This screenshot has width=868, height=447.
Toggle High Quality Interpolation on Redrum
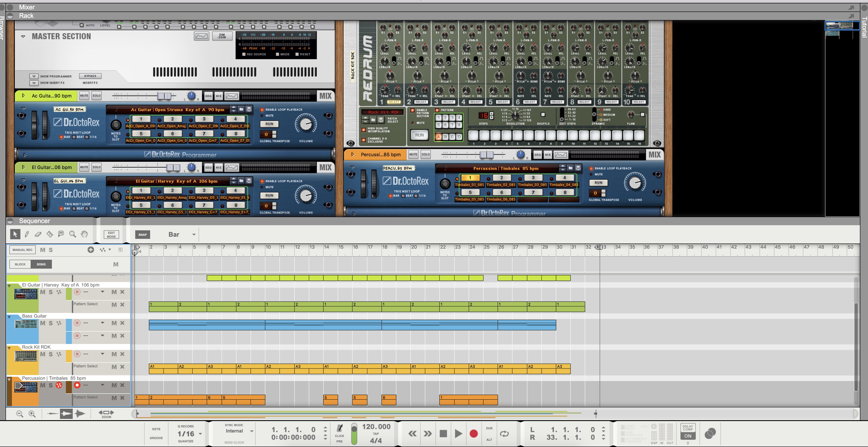(x=364, y=130)
